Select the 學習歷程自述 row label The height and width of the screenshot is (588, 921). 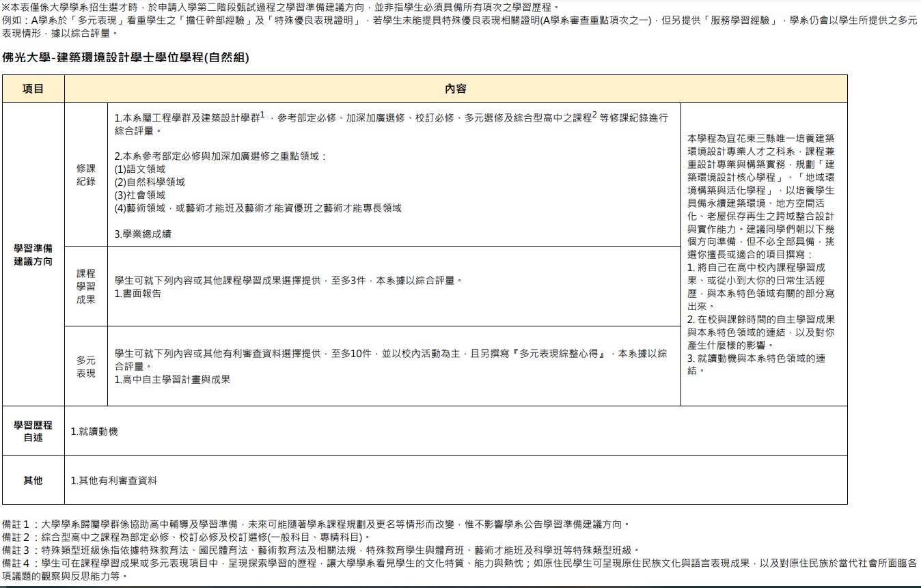33,431
